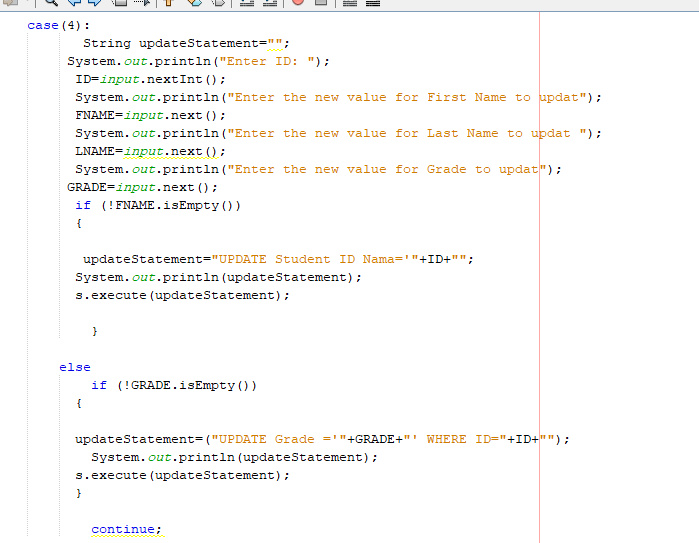Click the 'ID=input.nextInt();' line
699x543 pixels.
pyautogui.click(x=151, y=79)
